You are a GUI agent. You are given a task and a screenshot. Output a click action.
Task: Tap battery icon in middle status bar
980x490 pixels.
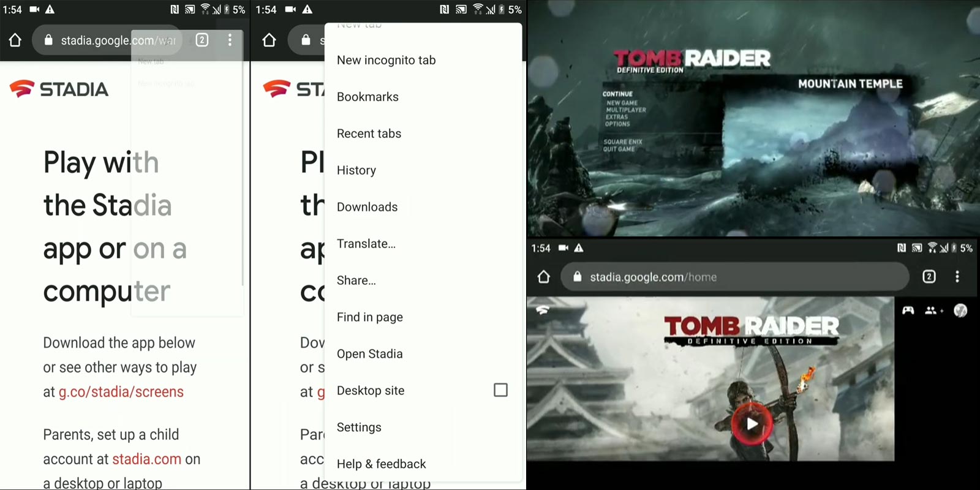(502, 9)
